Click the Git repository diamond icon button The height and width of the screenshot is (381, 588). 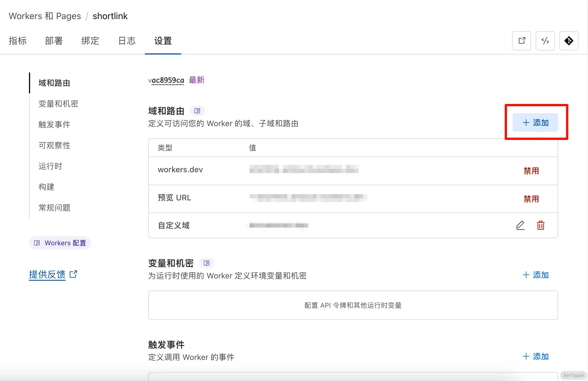(x=569, y=41)
